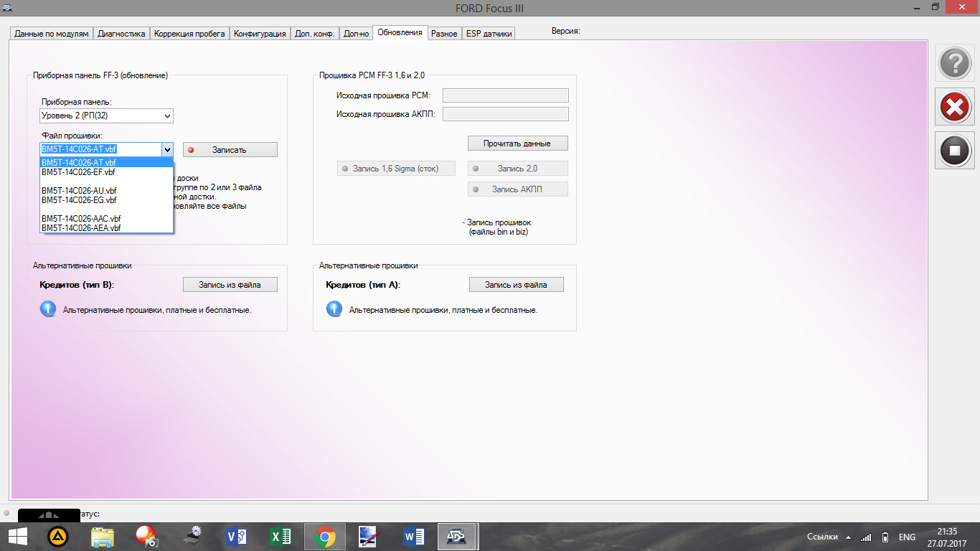Choose BM5T-14C026-AAC.vbf from the list
980x551 pixels.
point(106,218)
